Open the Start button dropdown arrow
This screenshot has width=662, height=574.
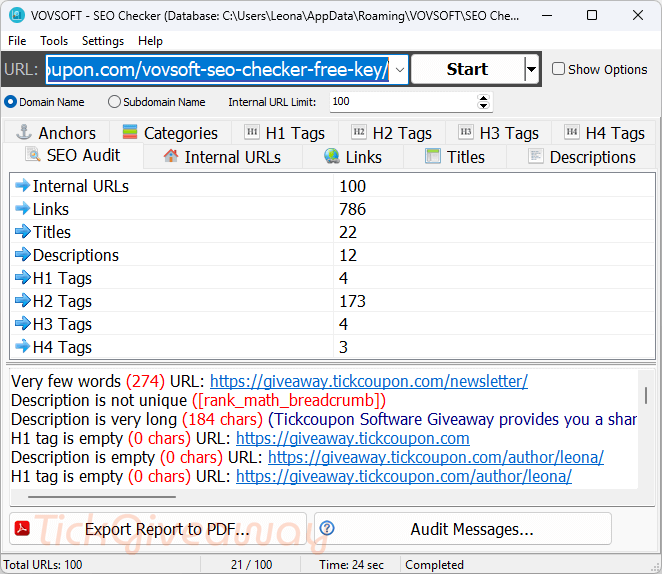point(531,69)
